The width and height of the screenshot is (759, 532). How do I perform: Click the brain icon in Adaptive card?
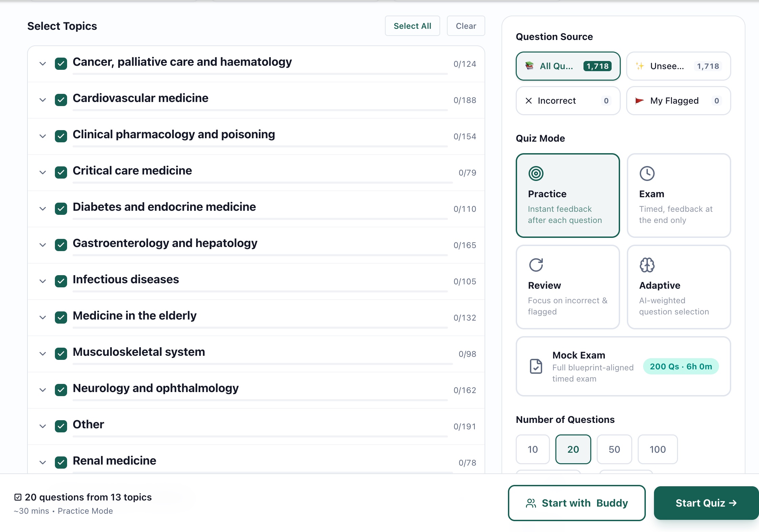[647, 265]
